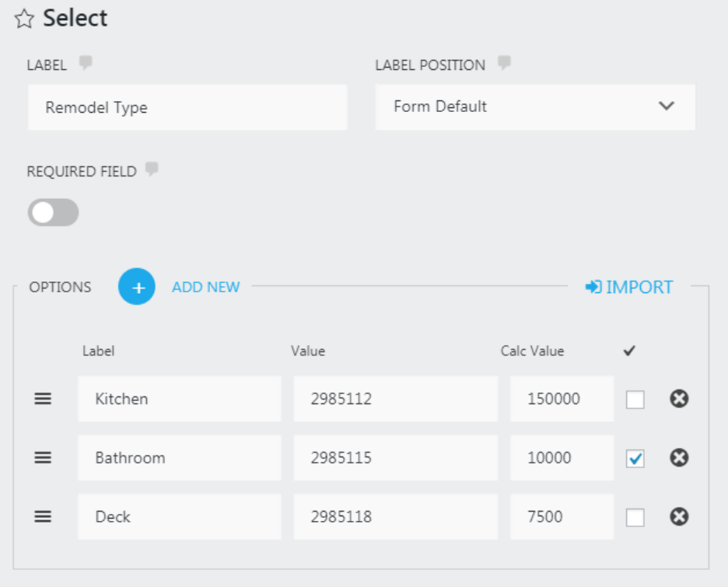Click the star icon beside Select
Viewport: 728px width, 587px height.
[24, 19]
